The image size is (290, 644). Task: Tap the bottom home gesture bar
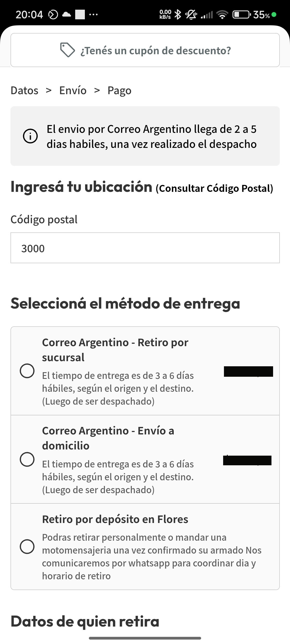(145, 638)
